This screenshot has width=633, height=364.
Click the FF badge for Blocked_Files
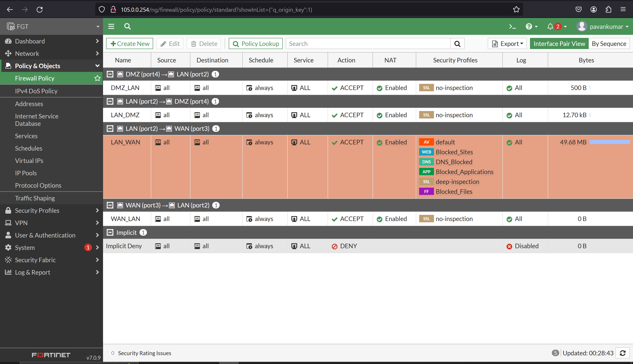tap(426, 192)
